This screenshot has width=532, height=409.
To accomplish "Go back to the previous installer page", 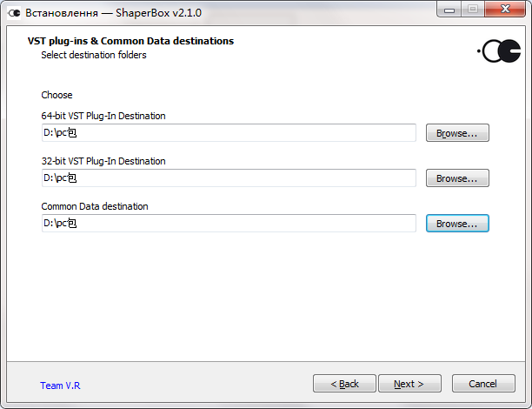I will coord(344,384).
